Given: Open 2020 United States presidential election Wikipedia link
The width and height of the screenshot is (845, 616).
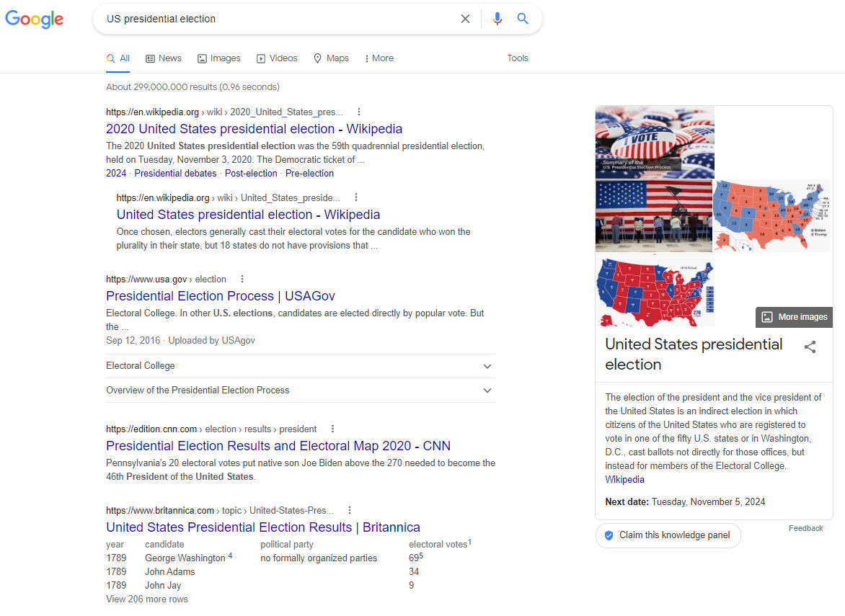Looking at the screenshot, I should point(254,129).
